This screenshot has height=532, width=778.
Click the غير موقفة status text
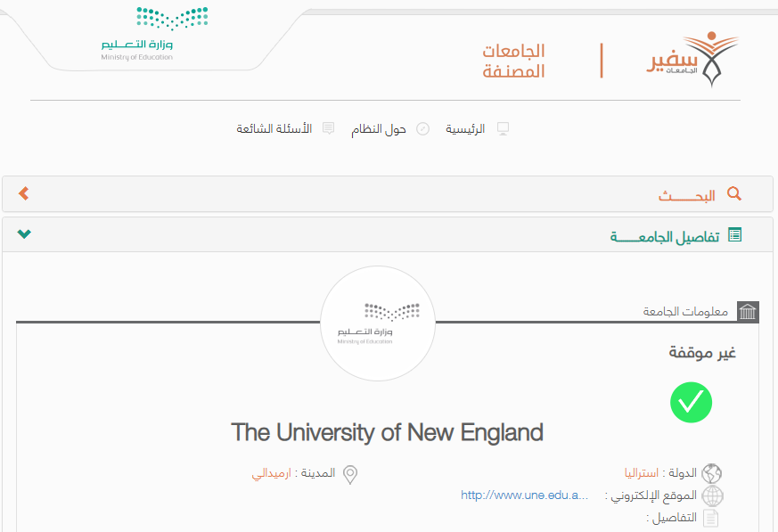point(702,353)
